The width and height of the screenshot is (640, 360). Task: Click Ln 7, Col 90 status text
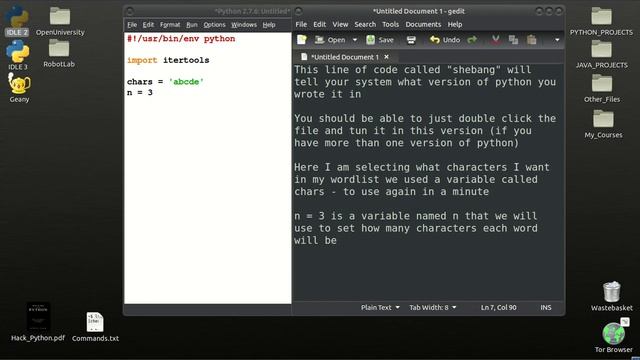pyautogui.click(x=498, y=307)
